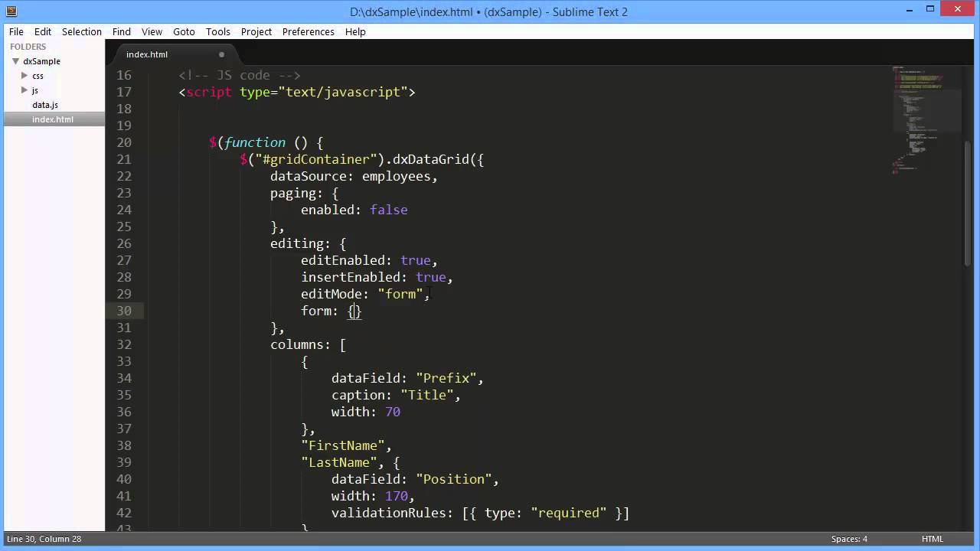Viewport: 980px width, 551px height.
Task: Click the columns: [ line
Action: point(308,344)
